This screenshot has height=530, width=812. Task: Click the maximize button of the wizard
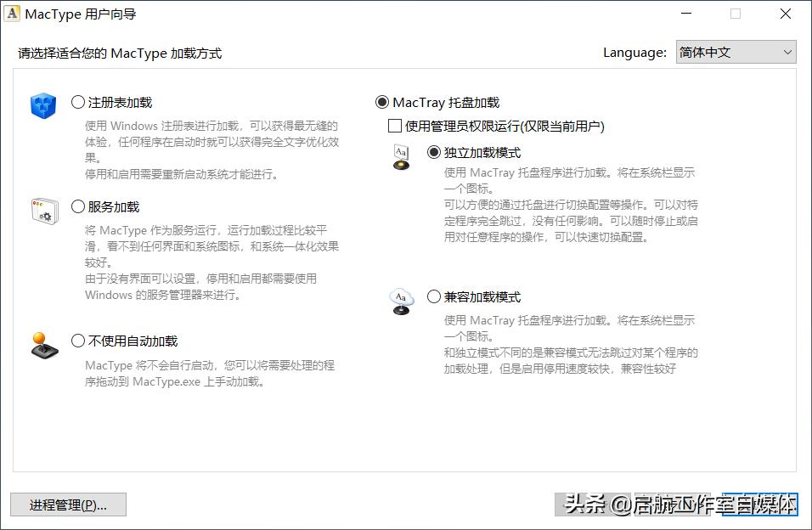[x=736, y=14]
